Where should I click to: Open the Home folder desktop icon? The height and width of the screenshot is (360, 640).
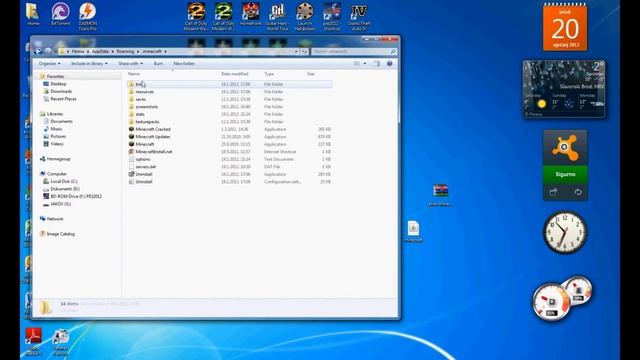tap(33, 14)
